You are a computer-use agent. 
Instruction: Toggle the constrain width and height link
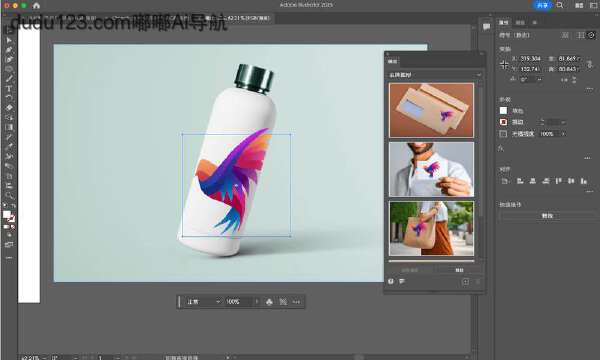coord(590,64)
